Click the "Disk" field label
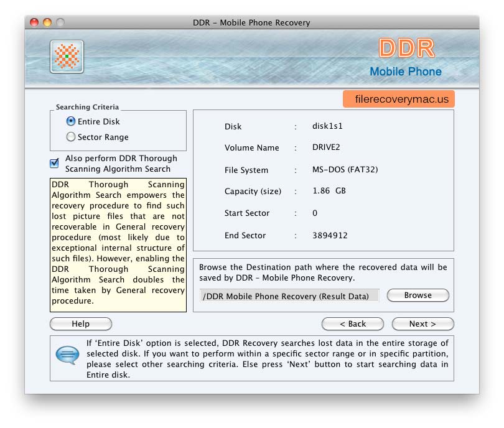This screenshot has height=428, width=504. pos(233,127)
